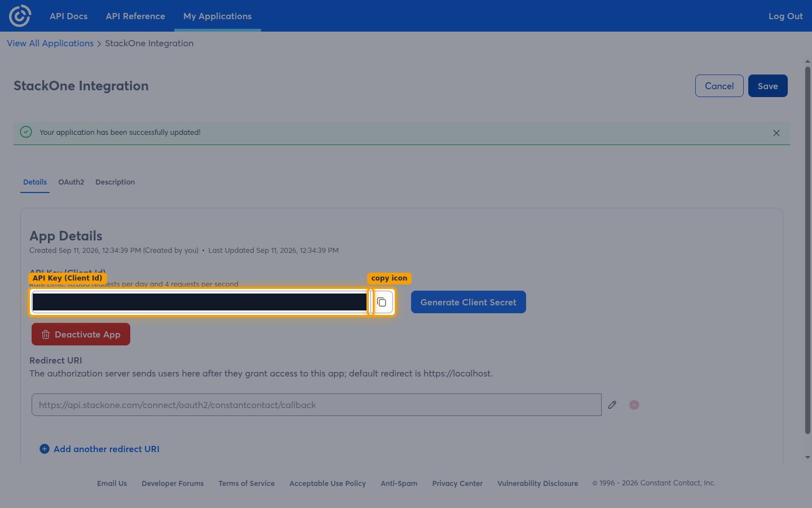Open API Docs in navigation
Image resolution: width=812 pixels, height=508 pixels.
[69, 16]
